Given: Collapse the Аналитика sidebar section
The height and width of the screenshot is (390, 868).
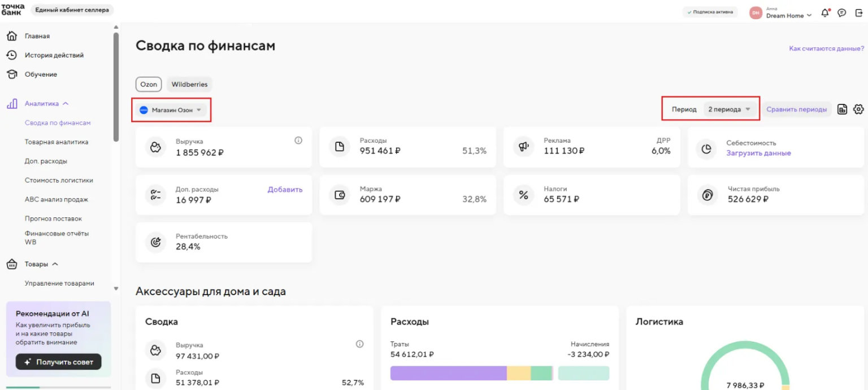Looking at the screenshot, I should pos(66,104).
